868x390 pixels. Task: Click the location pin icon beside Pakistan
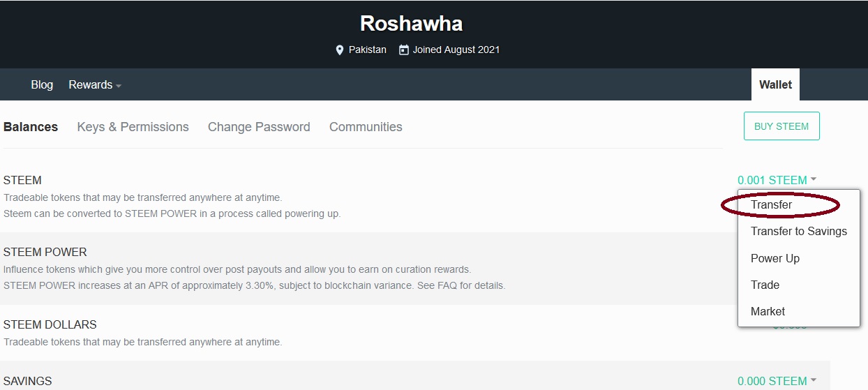coord(340,50)
